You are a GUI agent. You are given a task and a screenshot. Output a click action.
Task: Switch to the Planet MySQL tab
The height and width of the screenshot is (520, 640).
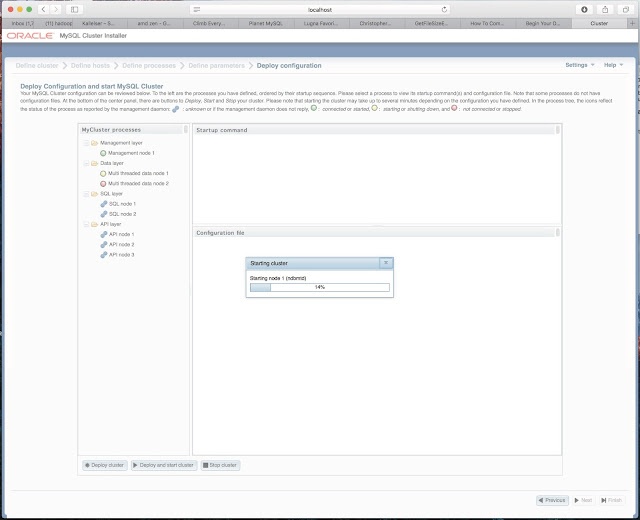tap(265, 23)
